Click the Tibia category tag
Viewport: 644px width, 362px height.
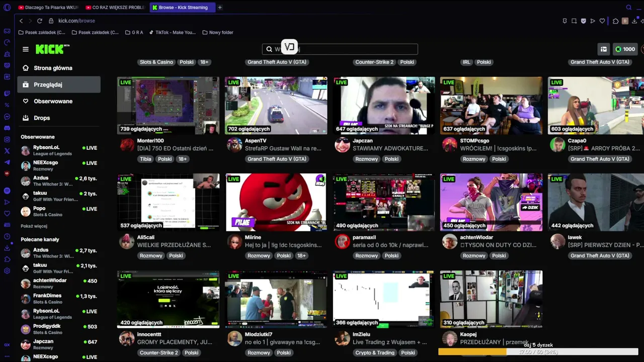pyautogui.click(x=145, y=159)
